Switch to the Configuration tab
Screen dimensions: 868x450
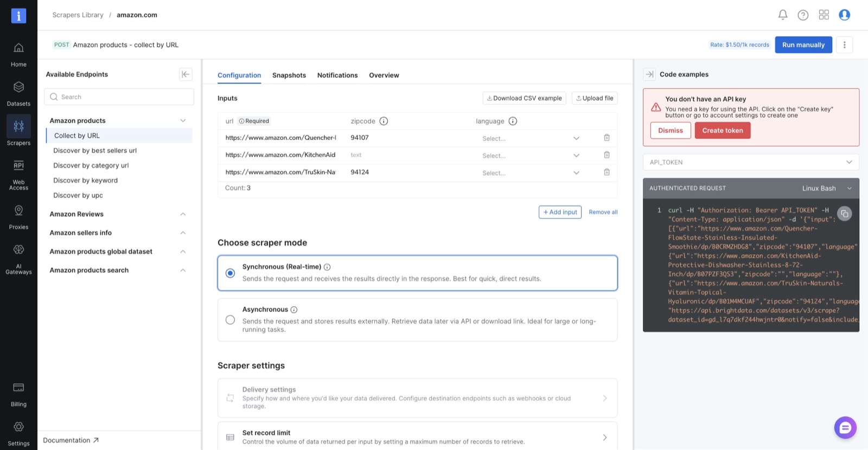[239, 75]
